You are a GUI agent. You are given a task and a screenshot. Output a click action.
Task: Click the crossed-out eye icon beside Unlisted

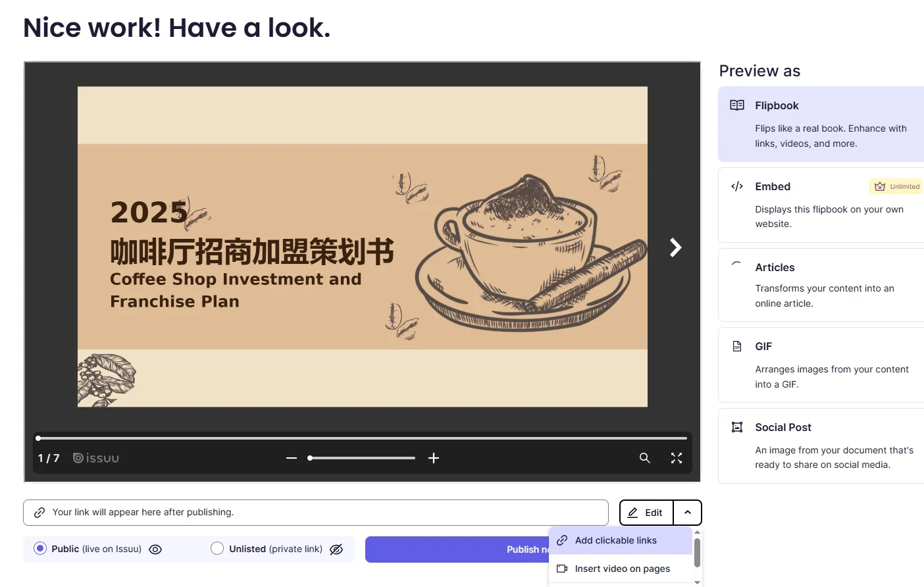(x=336, y=549)
